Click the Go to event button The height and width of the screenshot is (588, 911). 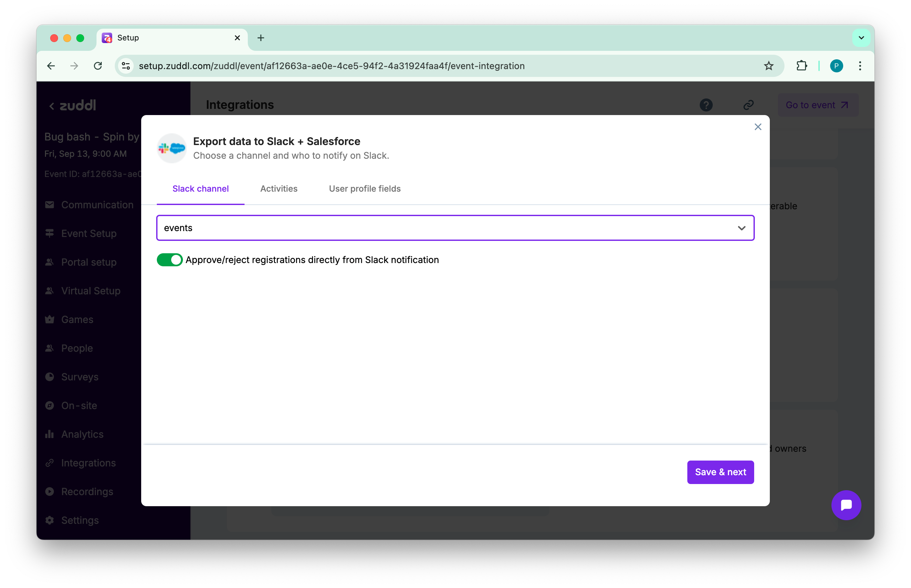[x=817, y=105]
